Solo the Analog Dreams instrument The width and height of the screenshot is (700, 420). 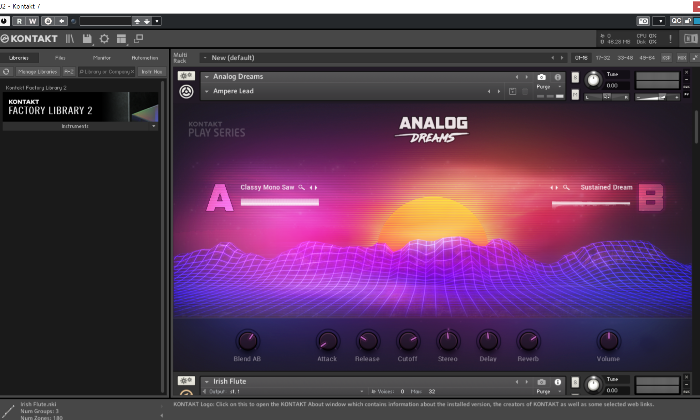[575, 78]
